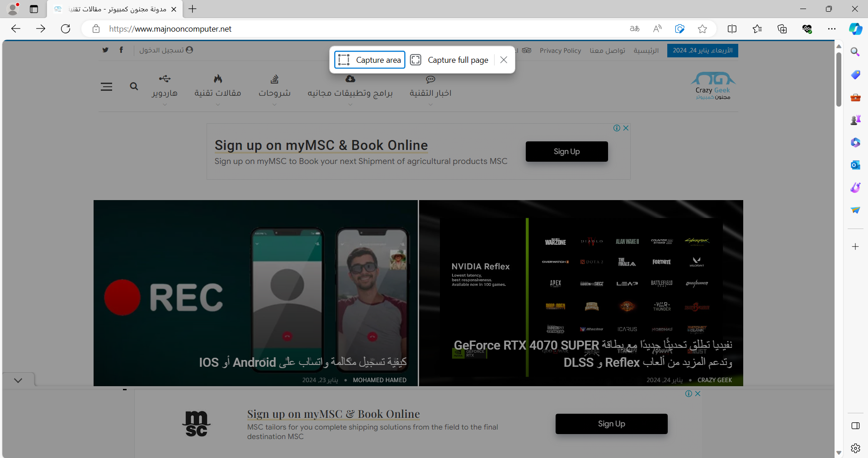The image size is (868, 458).
Task: Add a new sidebar app with plus
Action: pyautogui.click(x=855, y=247)
